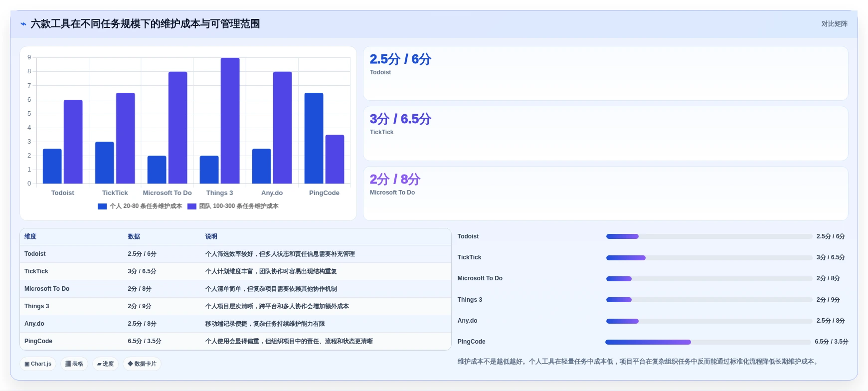Viewport: 868px width, 391px height.
Task: Click the note 个人计划维度丰富，团队协作时容易出现结构重复
Action: 271,272
